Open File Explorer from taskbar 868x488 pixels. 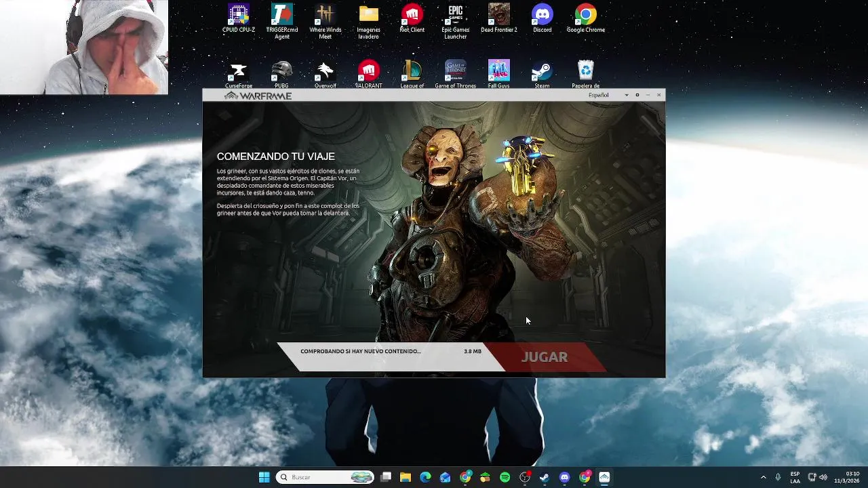click(x=406, y=477)
